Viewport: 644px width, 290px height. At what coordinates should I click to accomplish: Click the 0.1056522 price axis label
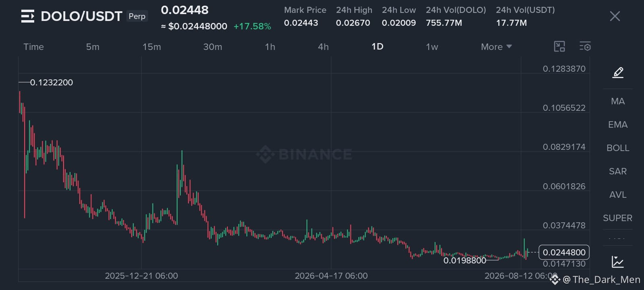tap(564, 108)
